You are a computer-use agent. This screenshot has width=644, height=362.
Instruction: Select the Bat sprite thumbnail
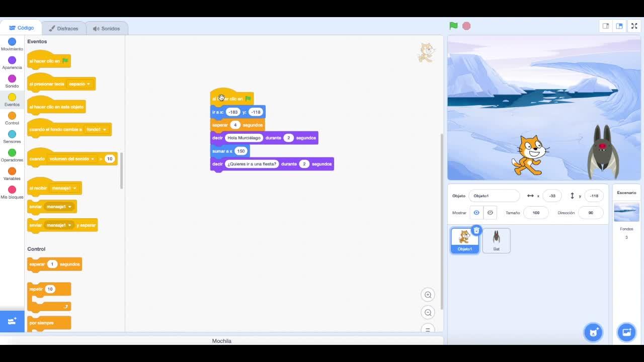coord(496,240)
